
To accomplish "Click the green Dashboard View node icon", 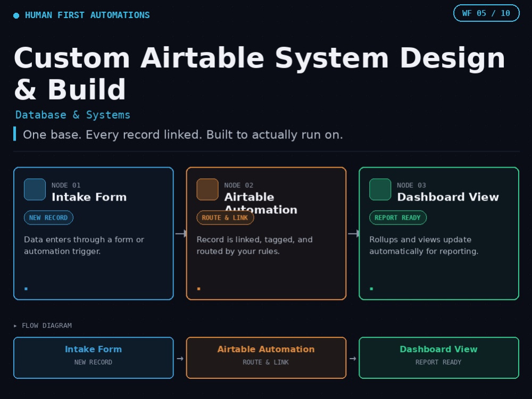I will tap(380, 189).
